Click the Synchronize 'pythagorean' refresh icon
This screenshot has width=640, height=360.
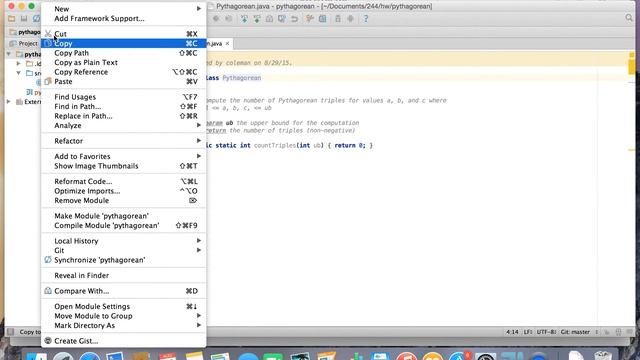click(48, 260)
